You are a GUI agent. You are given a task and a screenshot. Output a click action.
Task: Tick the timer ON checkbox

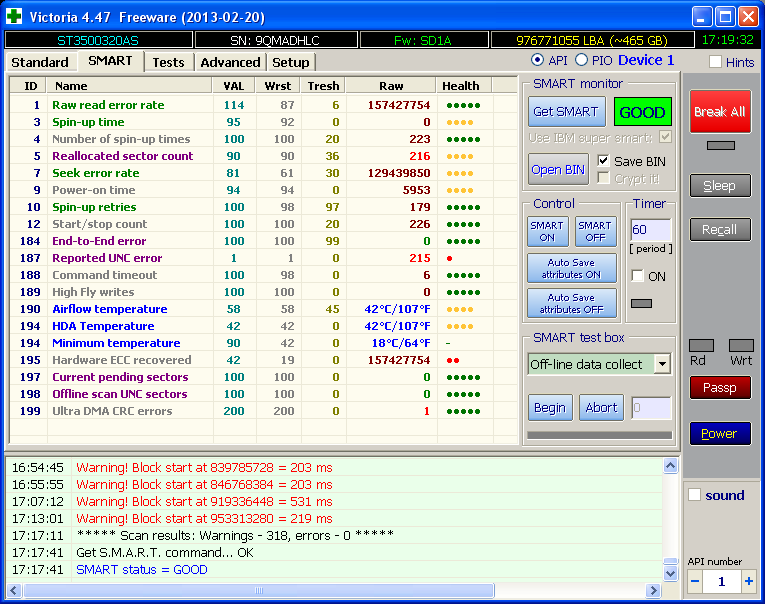tap(637, 276)
